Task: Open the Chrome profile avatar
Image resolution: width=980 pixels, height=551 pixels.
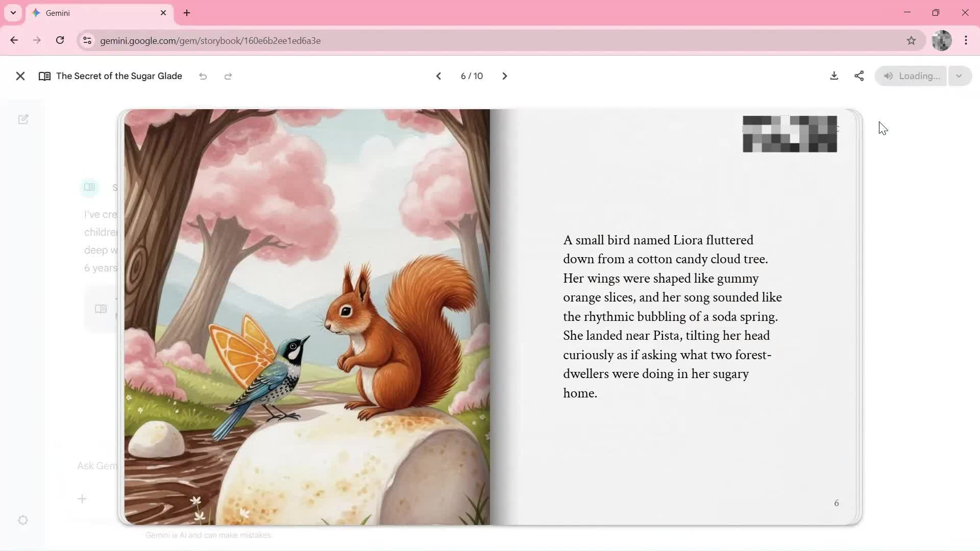Action: (941, 40)
